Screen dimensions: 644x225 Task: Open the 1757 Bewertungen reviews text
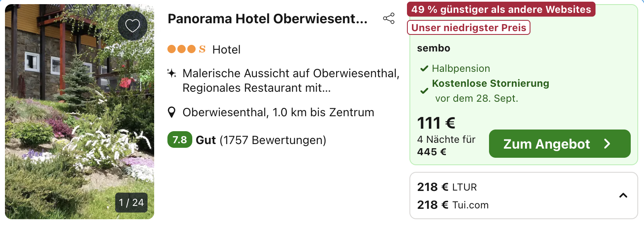(x=273, y=140)
